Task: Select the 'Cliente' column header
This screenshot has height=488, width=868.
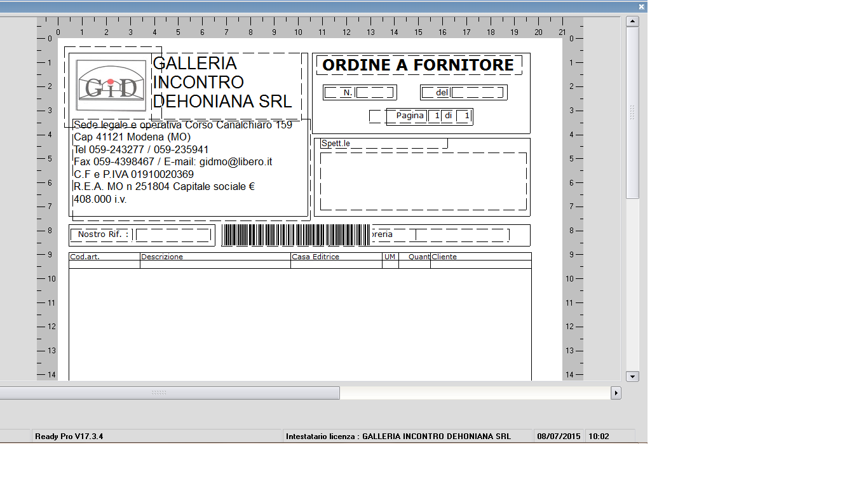Action: point(444,257)
